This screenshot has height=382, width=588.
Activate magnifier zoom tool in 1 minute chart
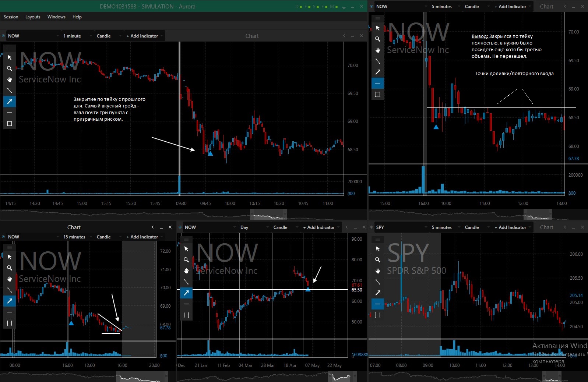pos(10,68)
